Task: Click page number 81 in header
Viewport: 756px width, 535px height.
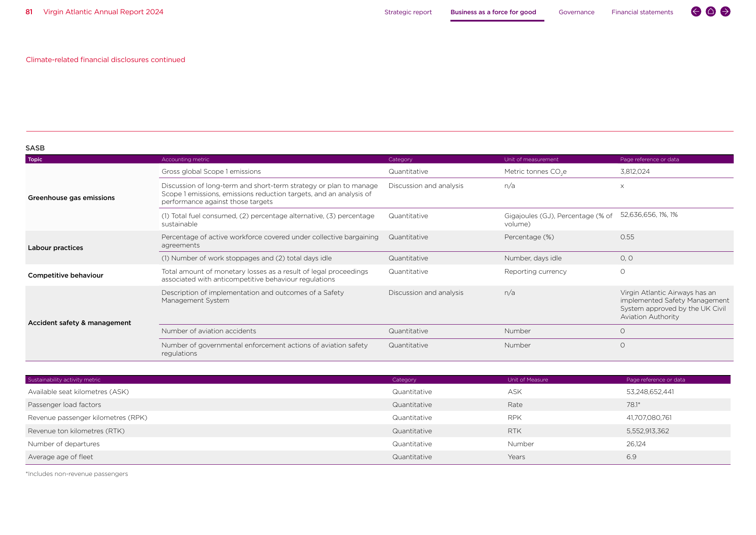Action: (29, 12)
